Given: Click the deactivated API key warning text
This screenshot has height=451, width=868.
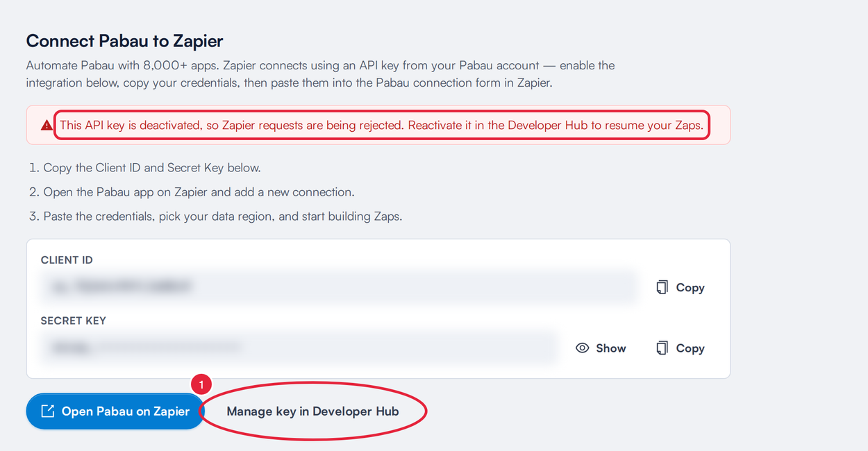Looking at the screenshot, I should pyautogui.click(x=381, y=126).
